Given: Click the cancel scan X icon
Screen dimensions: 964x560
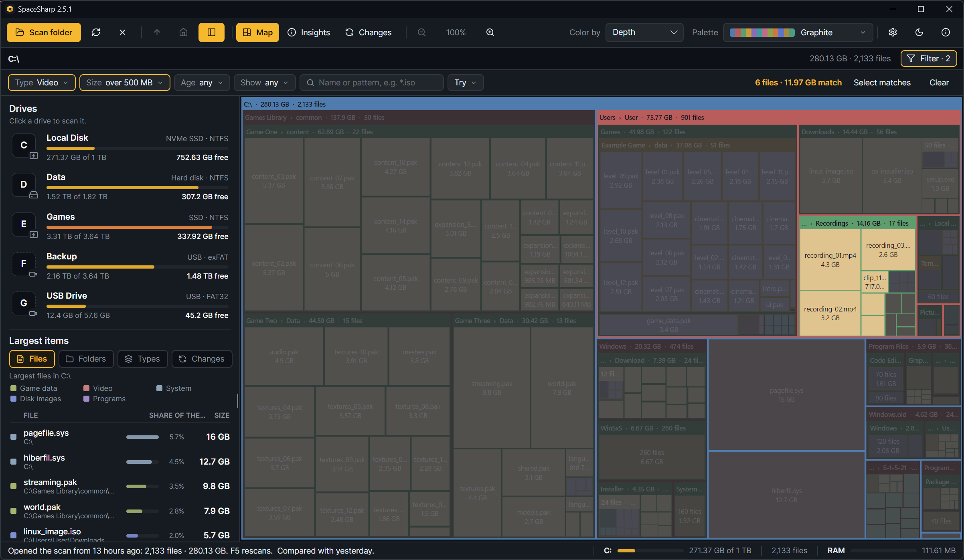Looking at the screenshot, I should pyautogui.click(x=122, y=32).
